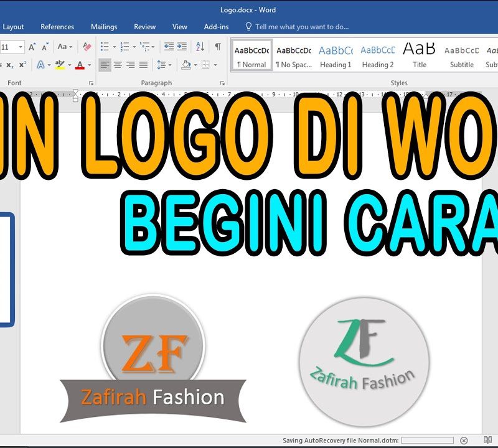
Task: Apply yellow text highlight color
Action: click(60, 65)
